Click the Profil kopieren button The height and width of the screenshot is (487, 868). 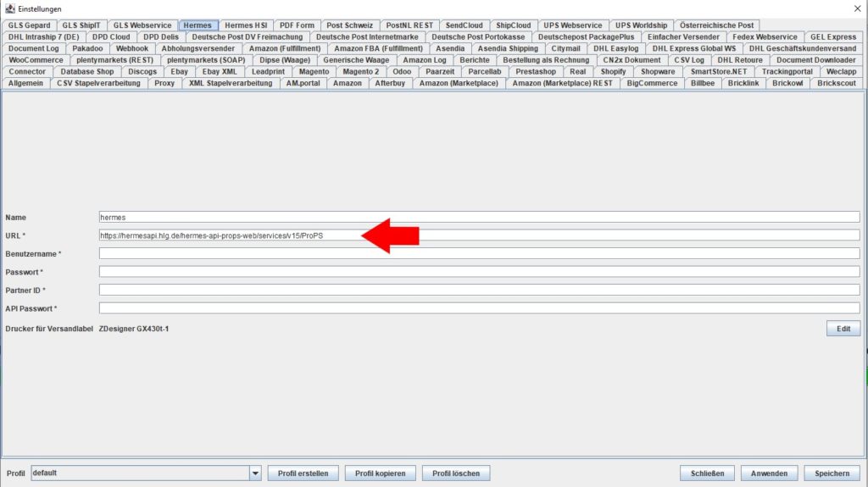(x=381, y=473)
